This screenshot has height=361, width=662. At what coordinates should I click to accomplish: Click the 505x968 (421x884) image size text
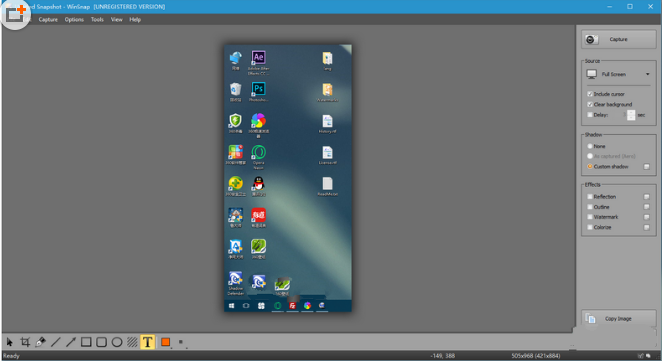point(536,356)
